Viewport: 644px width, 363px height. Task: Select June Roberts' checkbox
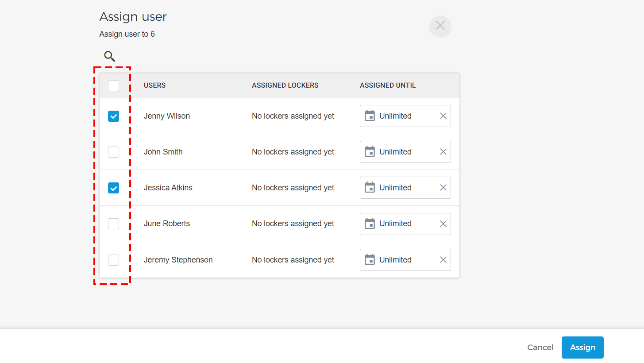(114, 224)
